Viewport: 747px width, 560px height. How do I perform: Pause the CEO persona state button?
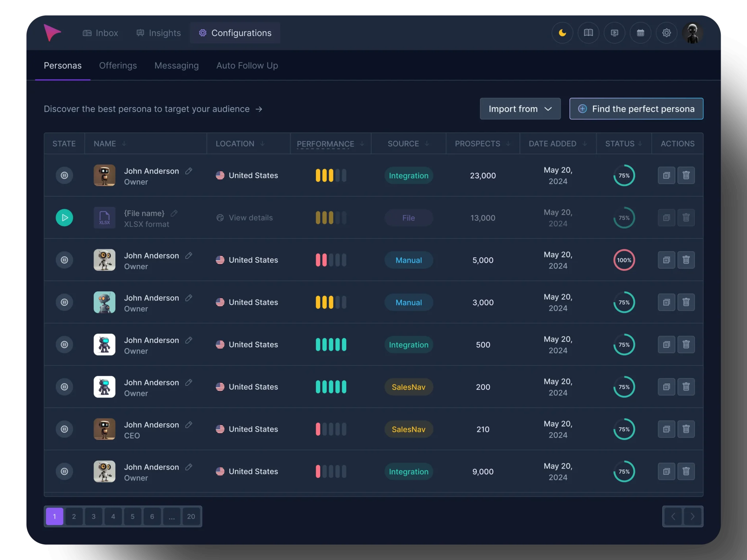(x=65, y=429)
